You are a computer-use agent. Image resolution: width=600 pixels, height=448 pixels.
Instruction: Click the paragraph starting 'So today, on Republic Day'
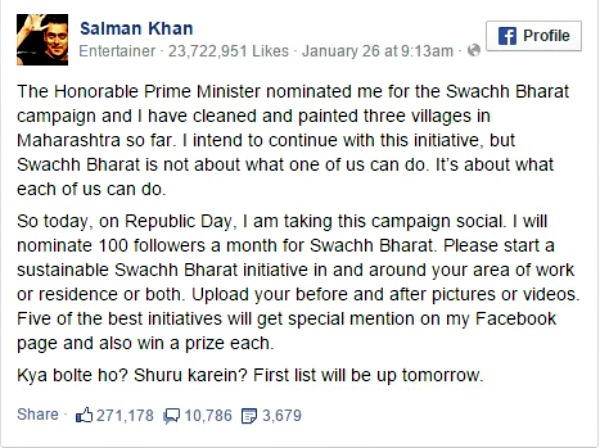[298, 282]
